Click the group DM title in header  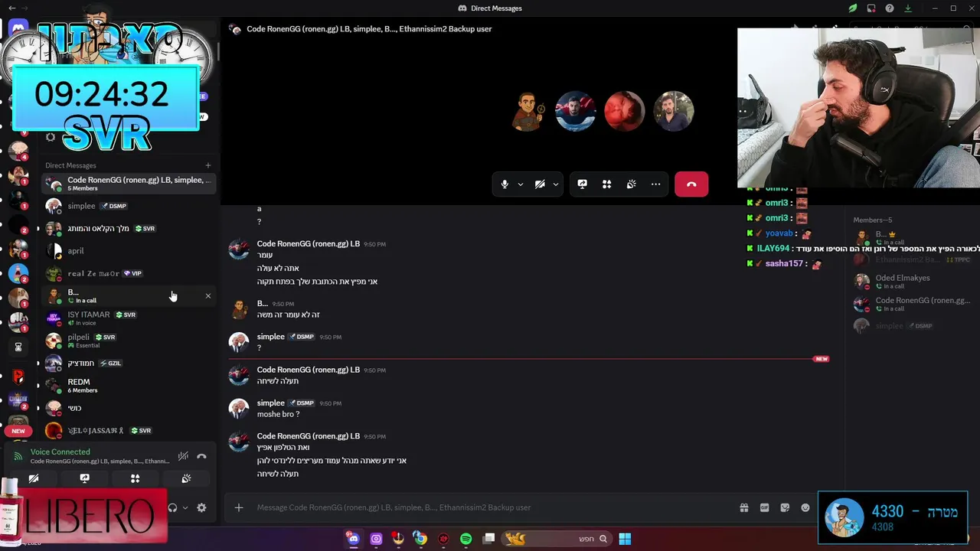[x=369, y=29]
